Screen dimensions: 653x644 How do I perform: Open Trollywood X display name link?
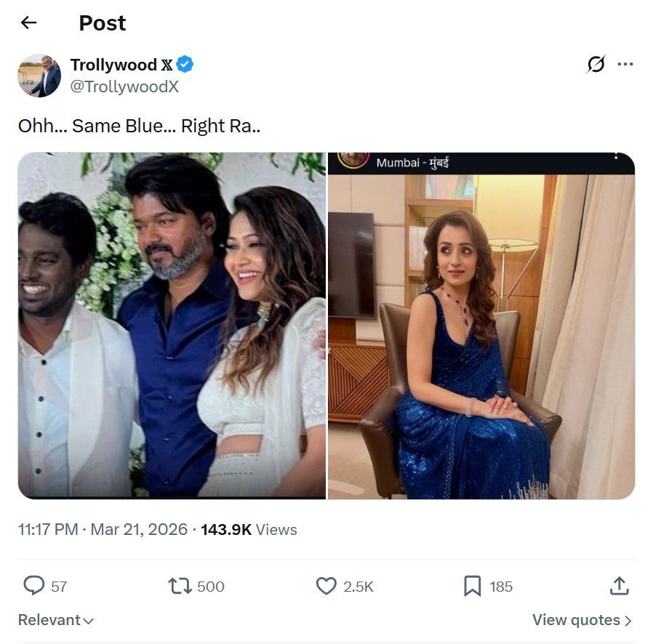[x=113, y=65]
